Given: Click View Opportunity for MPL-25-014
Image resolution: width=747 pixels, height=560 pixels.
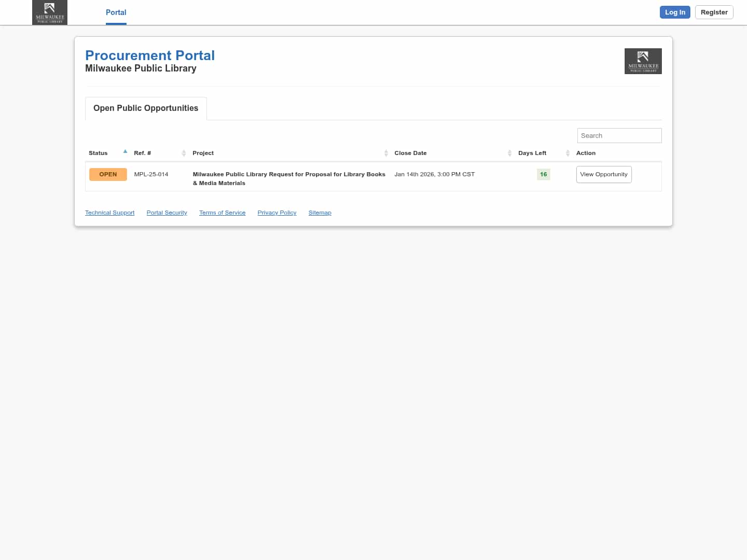Looking at the screenshot, I should [x=603, y=174].
